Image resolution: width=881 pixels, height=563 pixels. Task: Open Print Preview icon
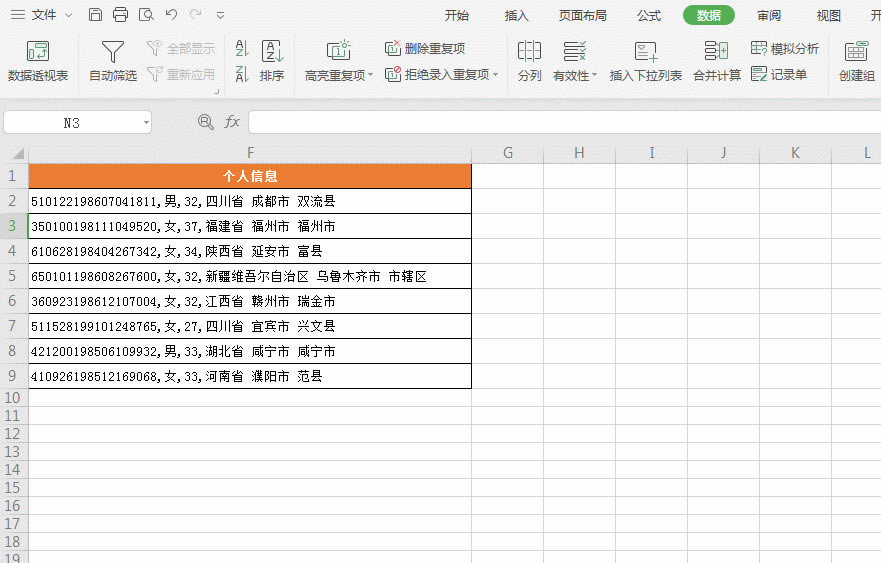(146, 15)
